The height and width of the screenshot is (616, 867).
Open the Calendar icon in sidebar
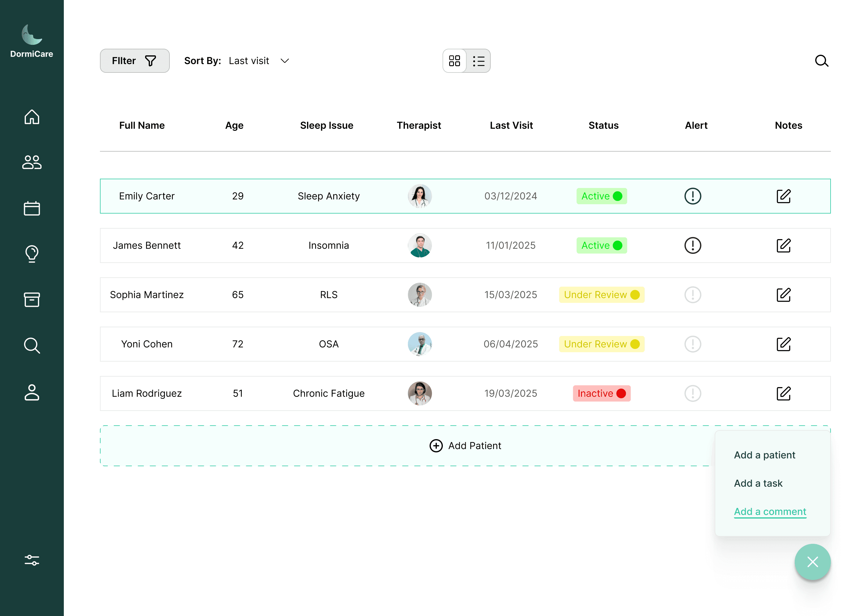pyautogui.click(x=32, y=208)
